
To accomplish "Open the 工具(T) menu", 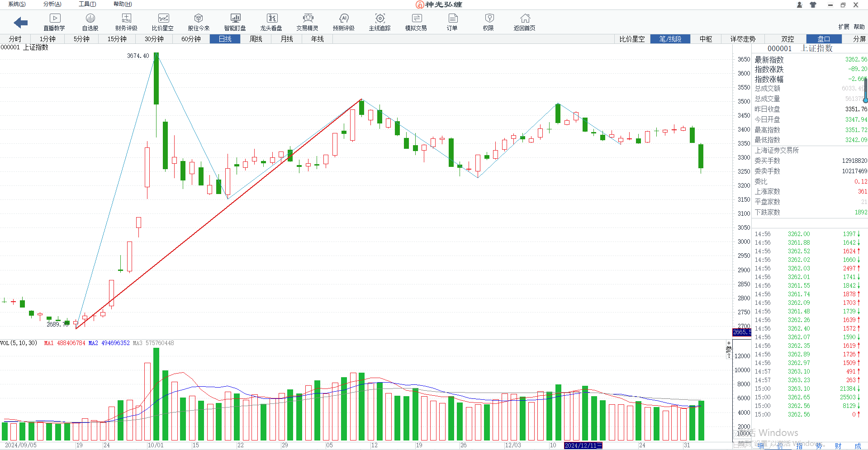I will click(87, 4).
